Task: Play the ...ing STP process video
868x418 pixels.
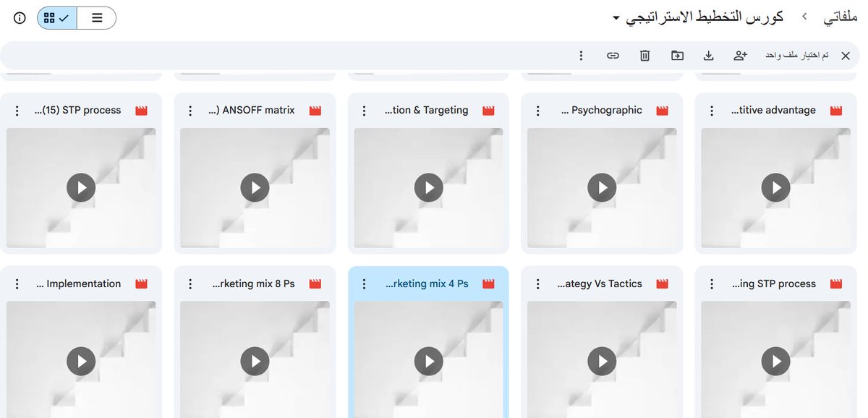Action: tap(776, 361)
